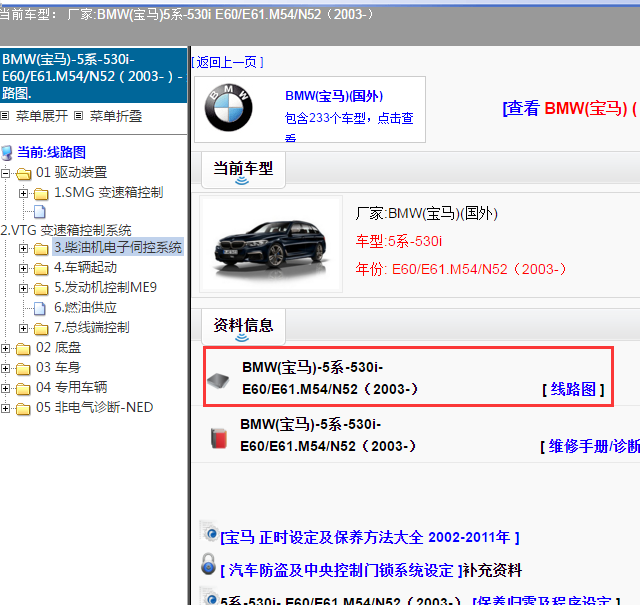Click the 当前:线路图 heading text
Viewport: 640px width, 605px height.
(51, 152)
